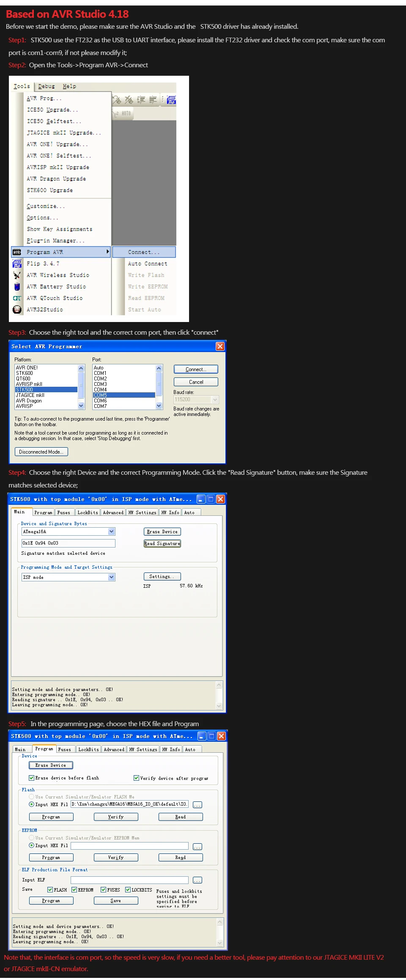This screenshot has width=406, height=980.
Task: Click Program button in Flash section
Action: point(51,817)
